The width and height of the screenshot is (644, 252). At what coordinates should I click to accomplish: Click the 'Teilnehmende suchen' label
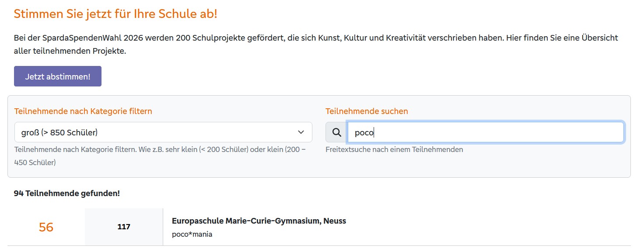pos(367,111)
